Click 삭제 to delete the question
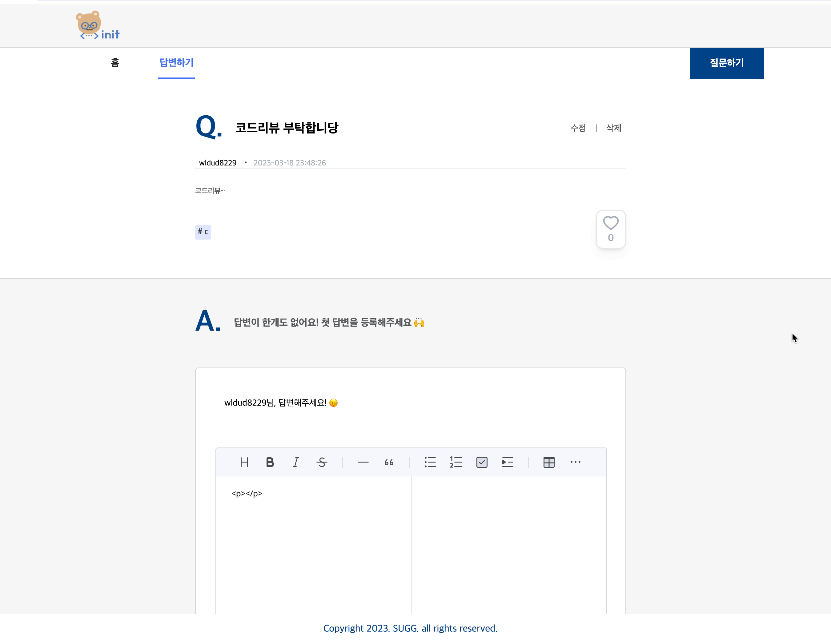The height and width of the screenshot is (644, 831). [614, 128]
